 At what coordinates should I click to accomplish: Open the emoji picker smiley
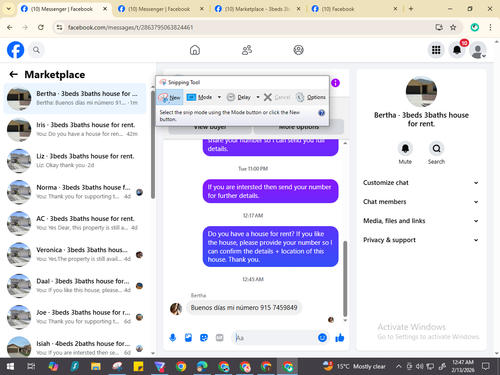[x=322, y=338]
